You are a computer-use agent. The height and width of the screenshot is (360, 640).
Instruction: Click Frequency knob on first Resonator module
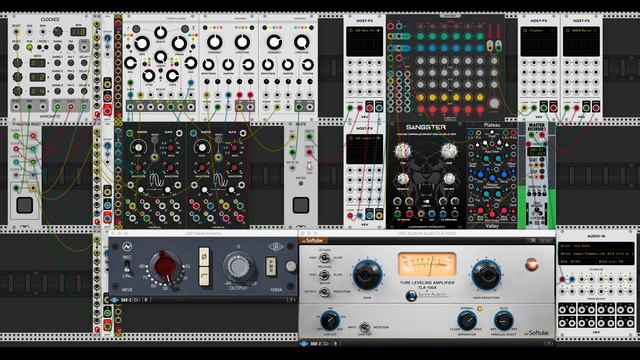click(215, 42)
